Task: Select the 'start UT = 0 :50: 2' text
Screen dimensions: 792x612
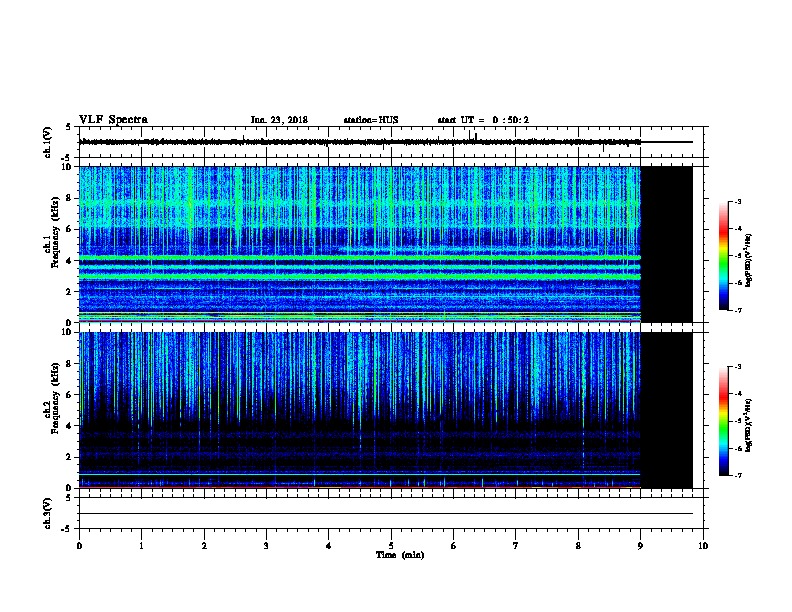Action: 483,120
